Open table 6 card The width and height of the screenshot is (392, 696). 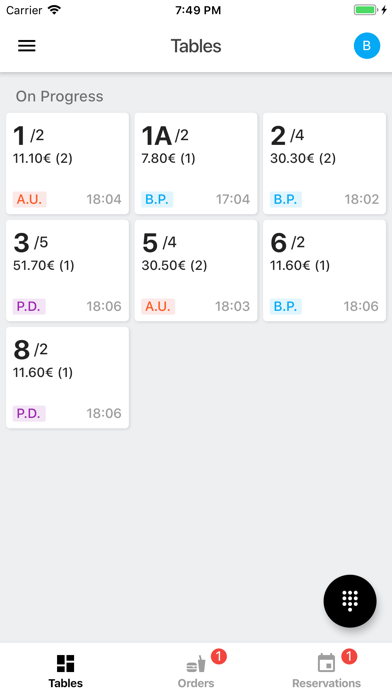(325, 270)
